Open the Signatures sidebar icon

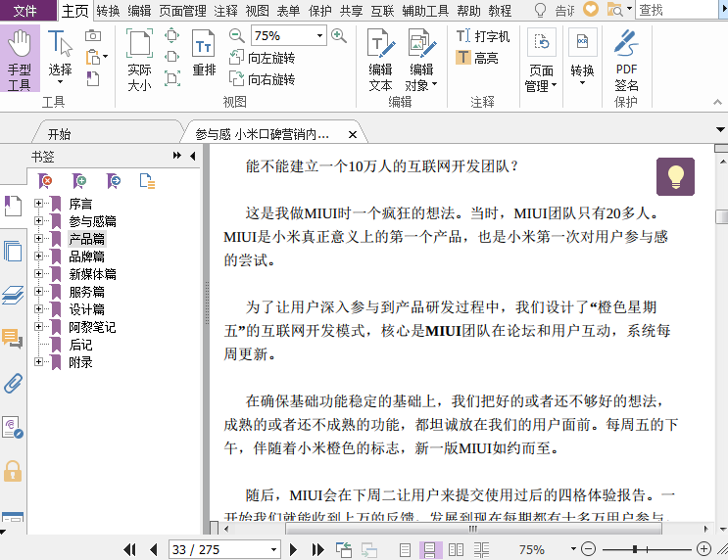point(13,427)
